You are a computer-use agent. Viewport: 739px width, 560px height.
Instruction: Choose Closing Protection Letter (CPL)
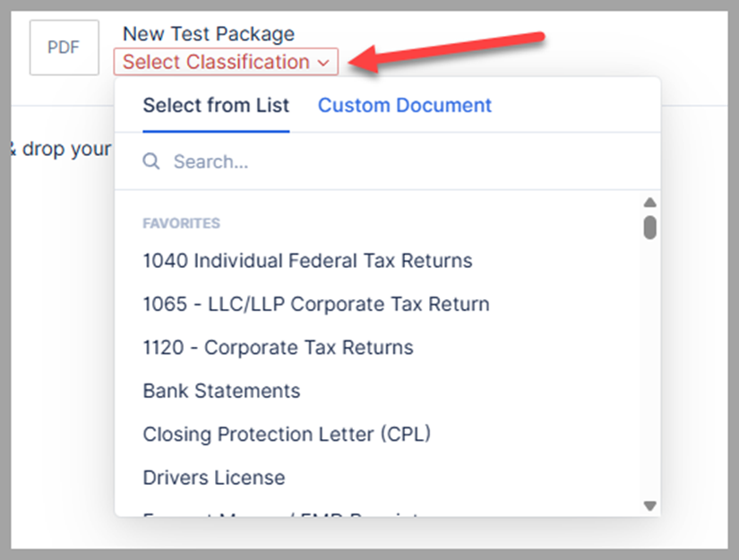click(x=287, y=435)
